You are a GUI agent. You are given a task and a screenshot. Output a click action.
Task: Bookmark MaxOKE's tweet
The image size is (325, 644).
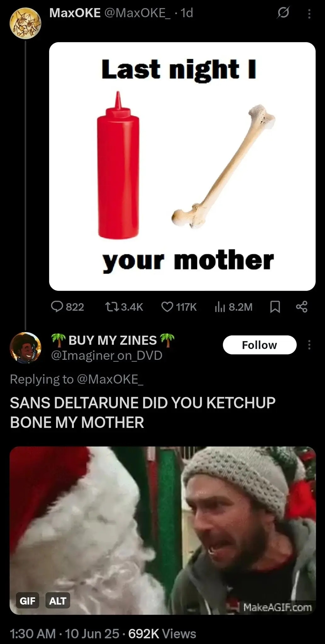(x=275, y=307)
